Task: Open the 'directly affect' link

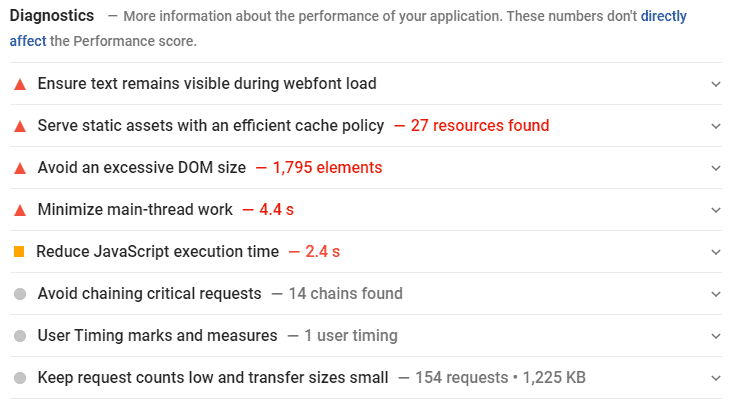Action: coord(664,16)
